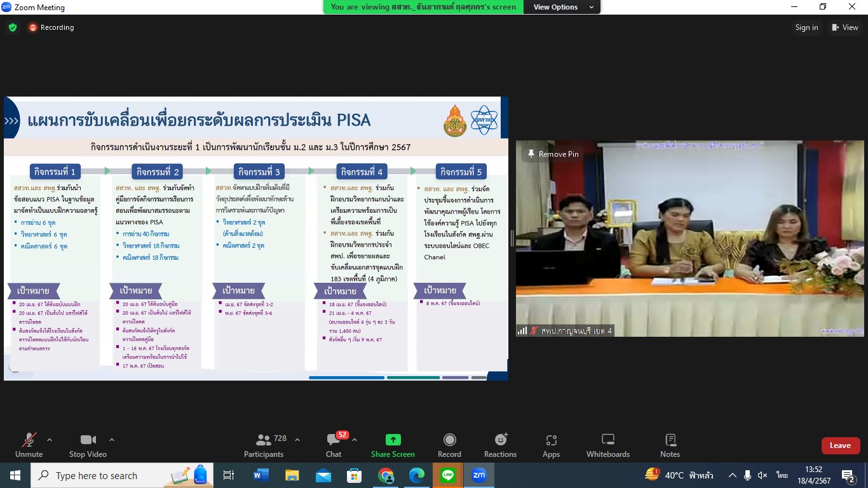The image size is (868, 488).
Task: Expand audio options arrow beside Unmute
Action: [x=50, y=440]
